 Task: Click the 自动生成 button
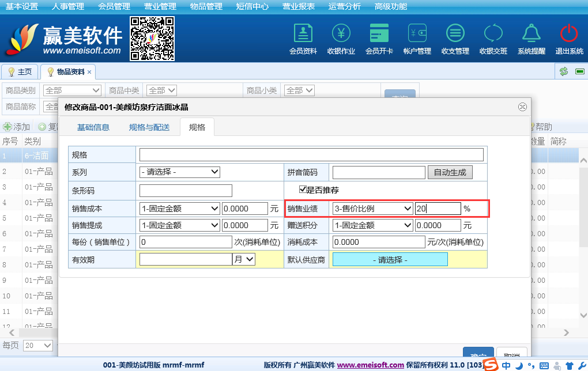(x=450, y=172)
